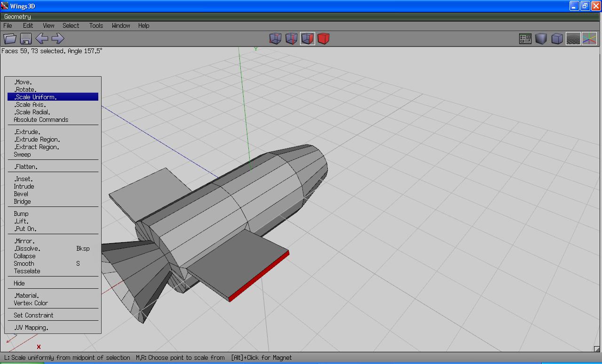The height and width of the screenshot is (364, 602).
Task: Choose Rotate from the context menu
Action: 53,89
